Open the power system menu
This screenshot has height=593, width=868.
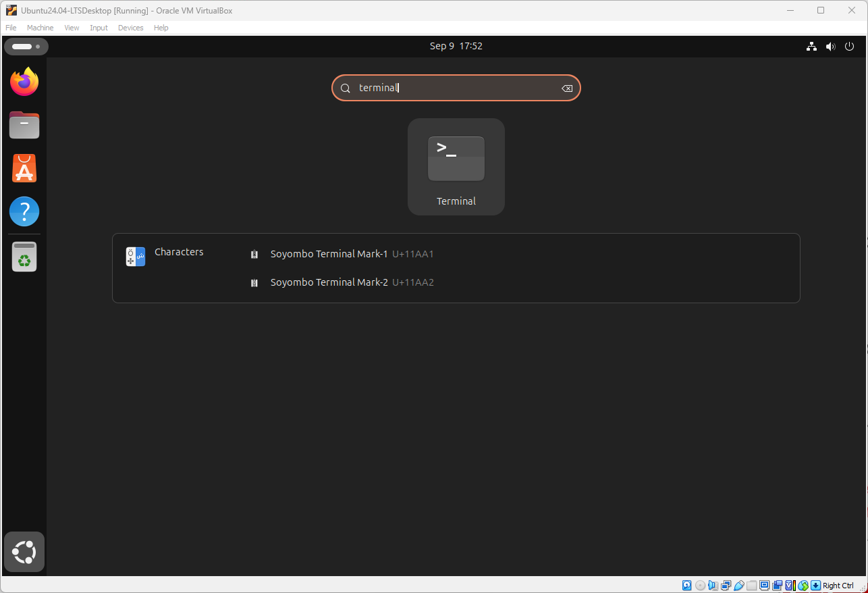coord(850,47)
